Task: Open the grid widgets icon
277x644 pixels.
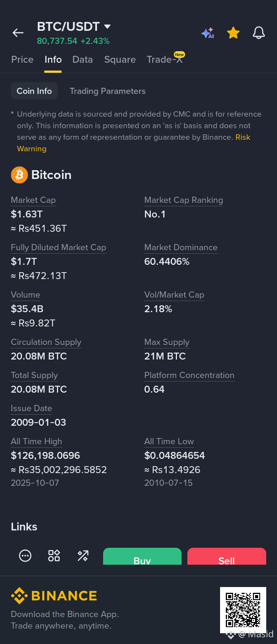Action: 54,555
